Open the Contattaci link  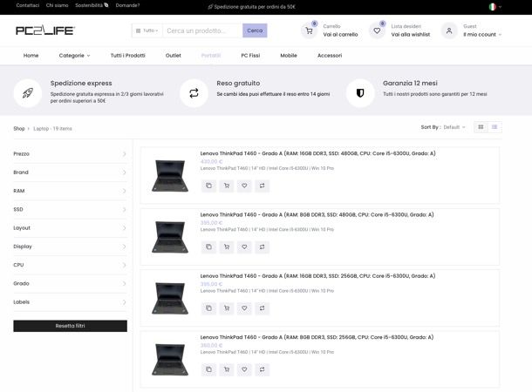pos(28,5)
